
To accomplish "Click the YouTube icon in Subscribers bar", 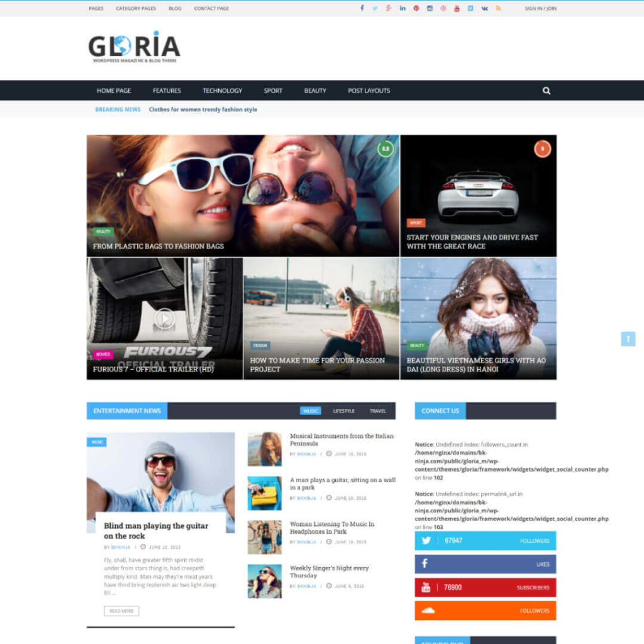I will 426,587.
